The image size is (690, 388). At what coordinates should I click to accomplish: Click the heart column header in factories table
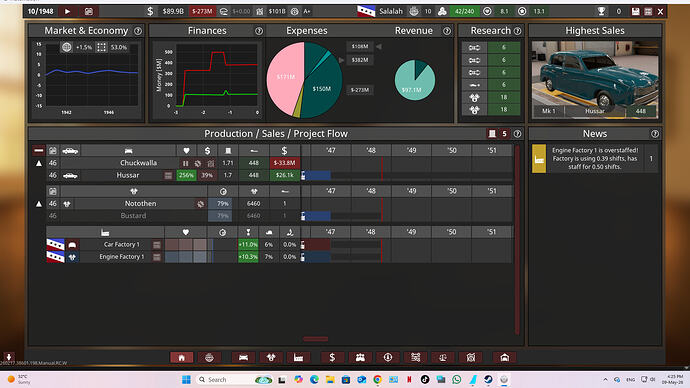pos(186,232)
